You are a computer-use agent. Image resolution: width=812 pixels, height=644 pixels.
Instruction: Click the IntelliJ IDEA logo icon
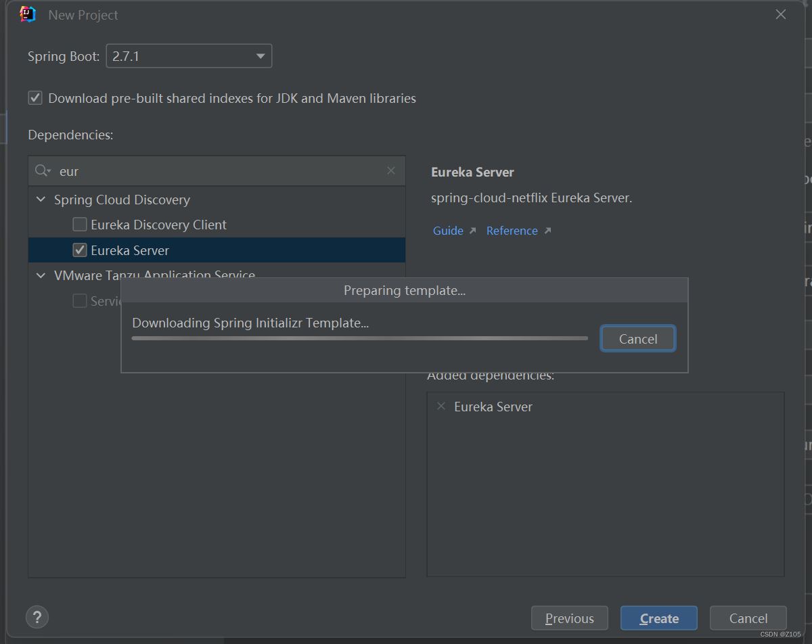click(28, 14)
